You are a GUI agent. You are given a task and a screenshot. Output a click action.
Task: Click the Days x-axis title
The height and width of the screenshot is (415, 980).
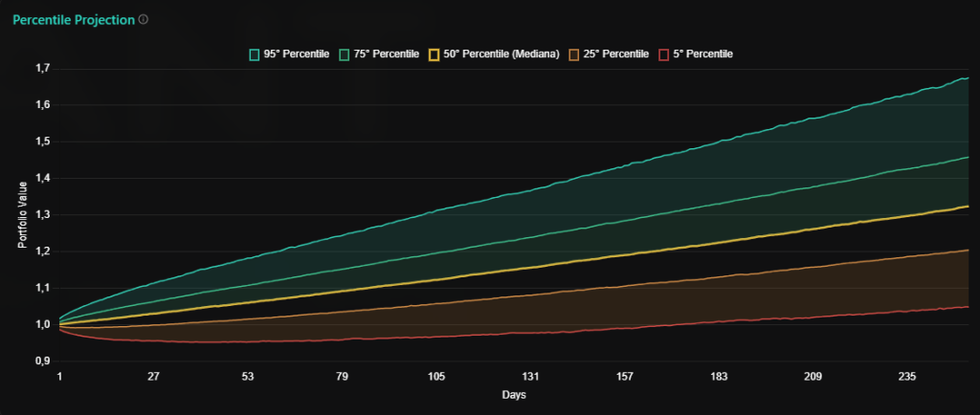point(513,395)
